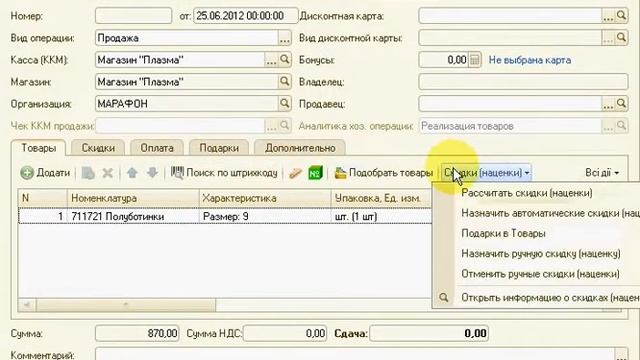This screenshot has width=640, height=360.
Task: Select cell 711721 Полуботинки
Action: 133,216
